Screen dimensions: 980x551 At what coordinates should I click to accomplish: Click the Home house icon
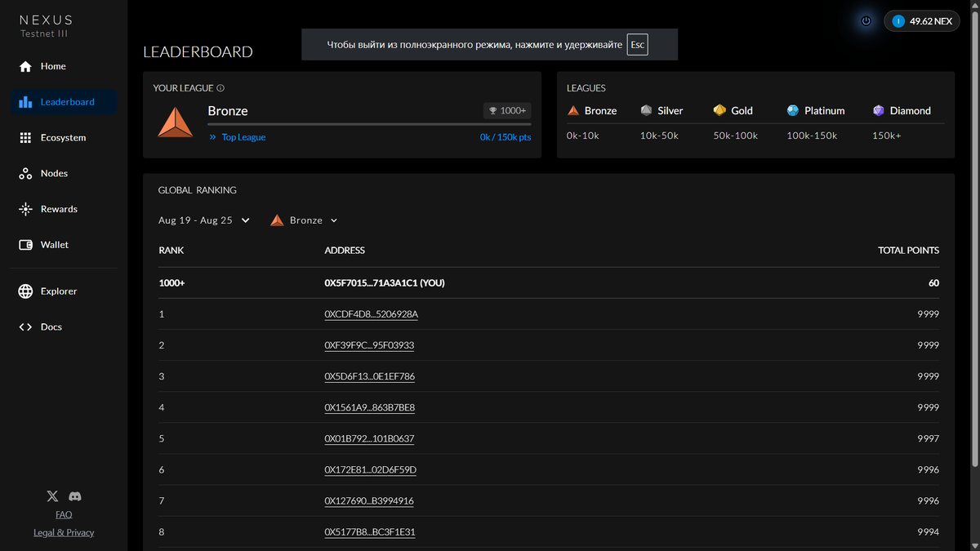point(25,66)
